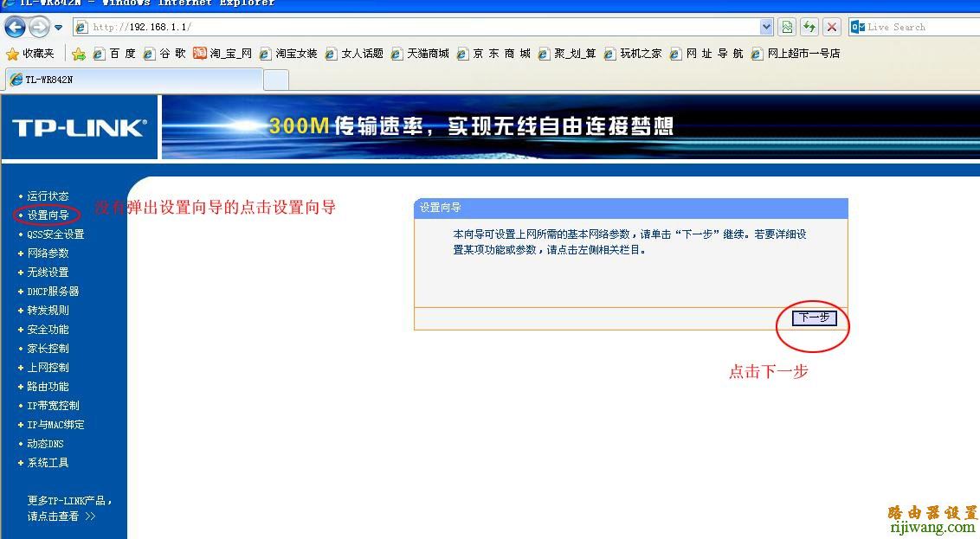Open the 天猫商城 favorites link

(420, 54)
